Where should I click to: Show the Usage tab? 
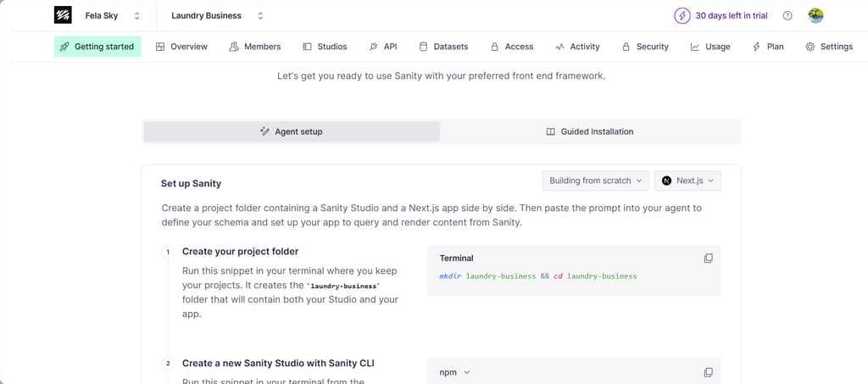[x=710, y=47]
